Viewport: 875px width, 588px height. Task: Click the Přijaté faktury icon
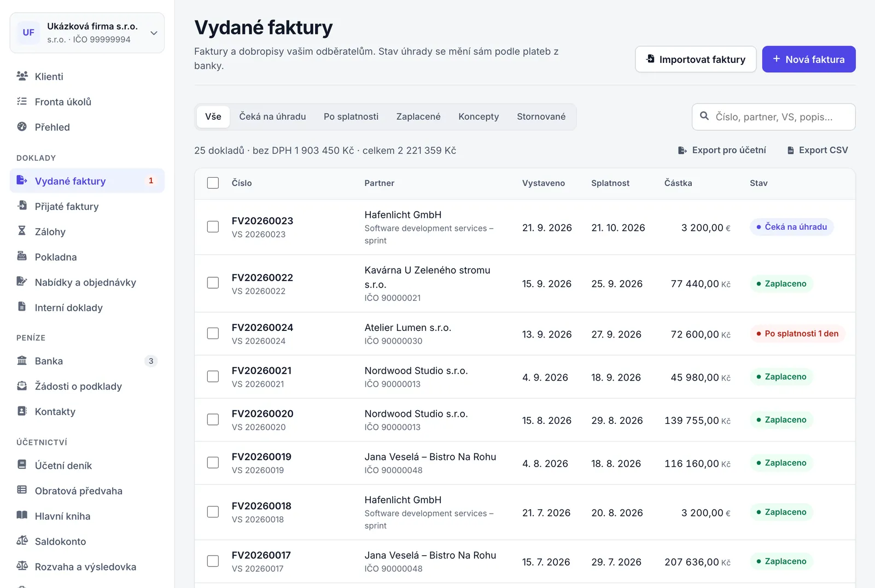pos(22,206)
